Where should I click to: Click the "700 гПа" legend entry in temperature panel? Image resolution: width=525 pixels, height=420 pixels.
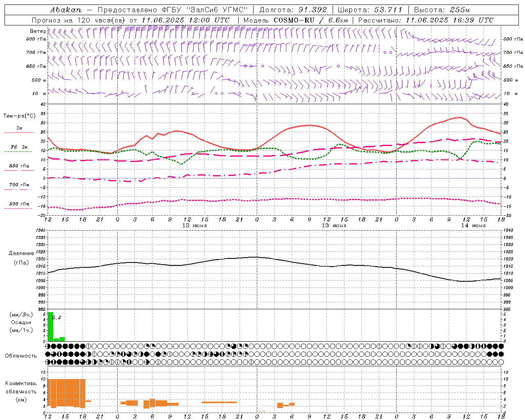(x=19, y=185)
